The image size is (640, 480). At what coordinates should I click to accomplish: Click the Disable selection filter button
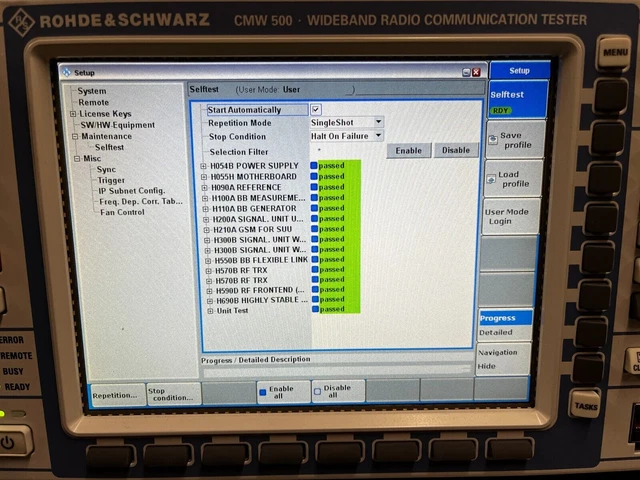[x=456, y=150]
